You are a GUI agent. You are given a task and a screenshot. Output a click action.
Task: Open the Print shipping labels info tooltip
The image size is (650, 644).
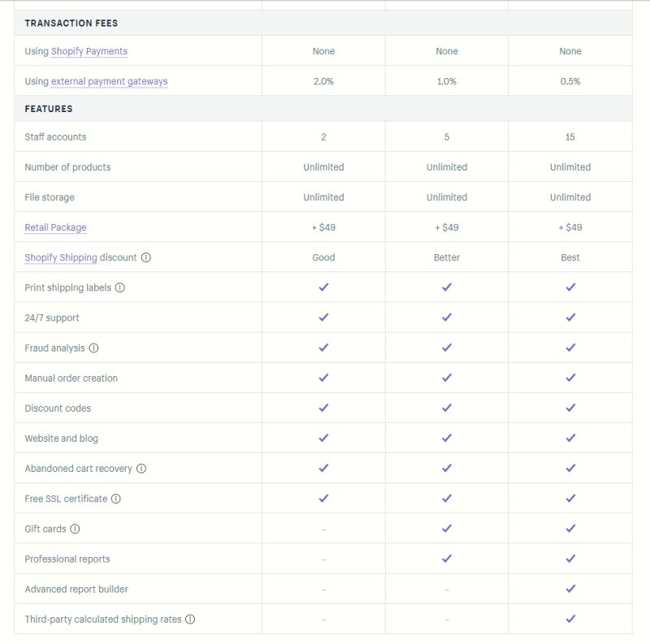pos(119,287)
